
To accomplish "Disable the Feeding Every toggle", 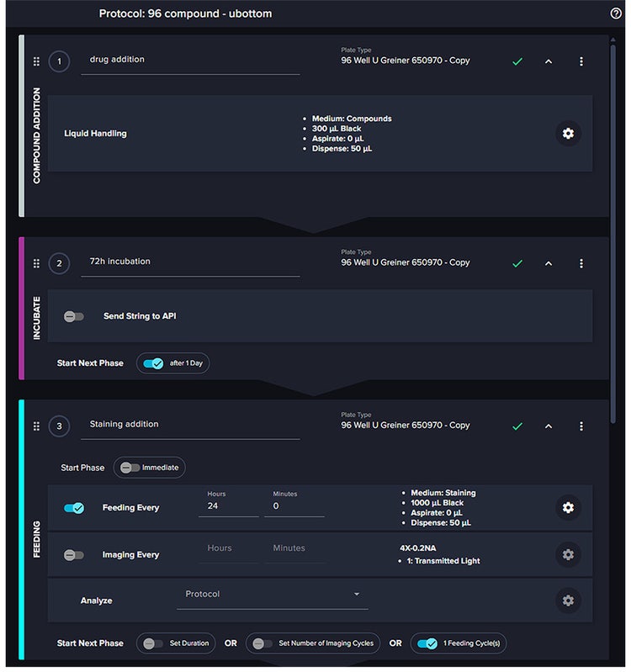I will click(74, 508).
